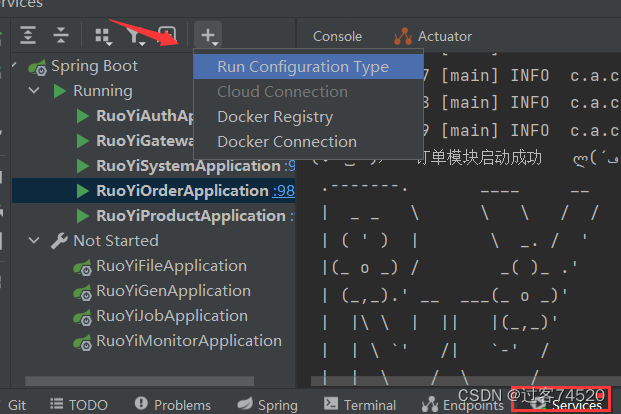Select RuoYiJobApplication in tree
The width and height of the screenshot is (621, 414).
point(172,316)
